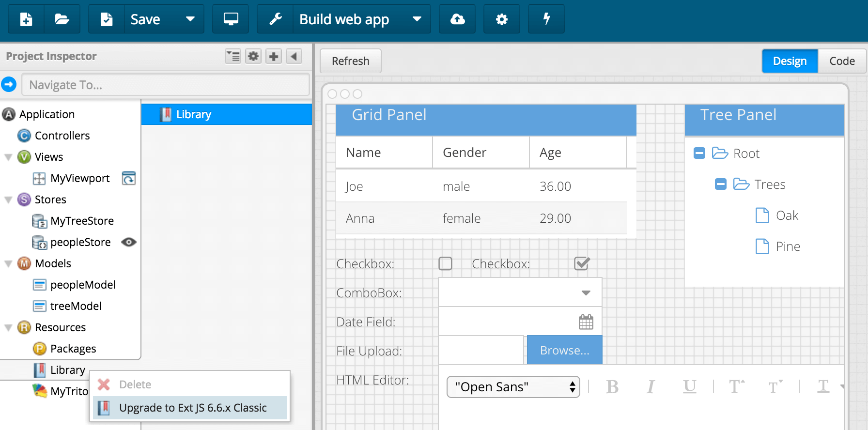This screenshot has width=868, height=430.
Task: Open the ComboBox dropdown arrow
Action: pos(586,292)
